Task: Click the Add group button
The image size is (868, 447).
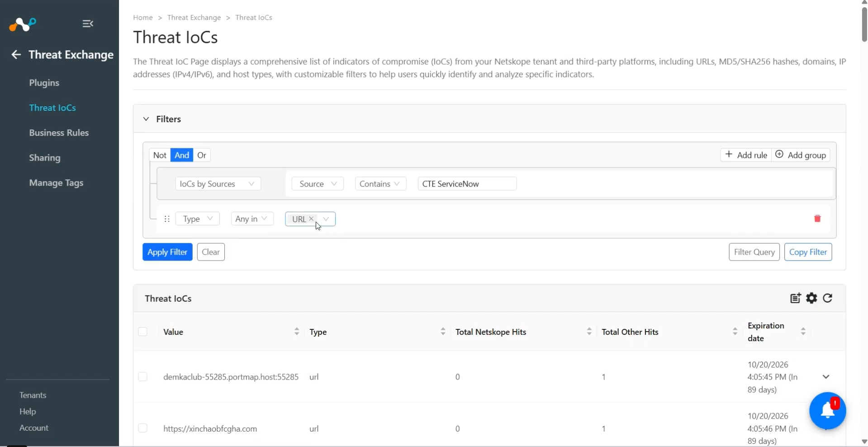Action: (801, 155)
